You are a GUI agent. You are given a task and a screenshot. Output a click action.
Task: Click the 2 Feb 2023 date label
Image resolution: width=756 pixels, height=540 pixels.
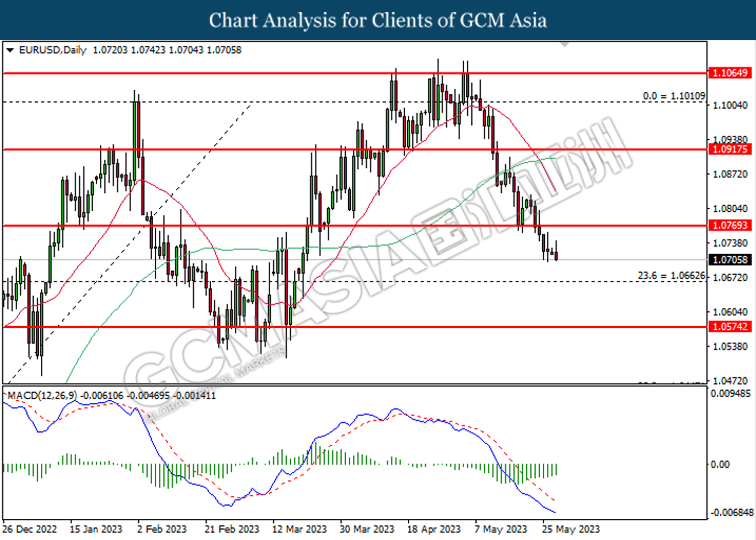pos(162,529)
